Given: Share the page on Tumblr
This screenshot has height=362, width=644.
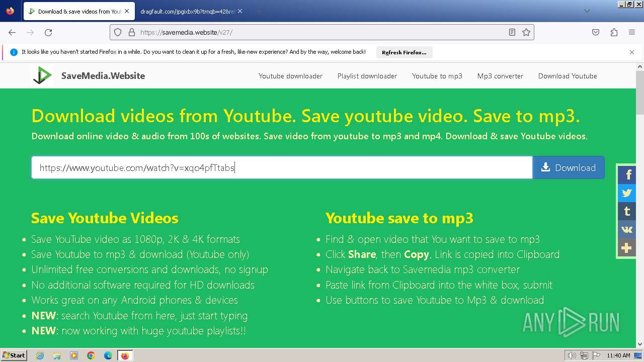Looking at the screenshot, I should click(627, 211).
